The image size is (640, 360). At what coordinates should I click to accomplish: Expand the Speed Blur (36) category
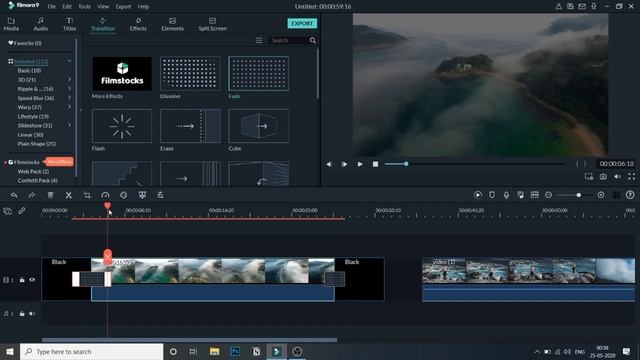pos(69,98)
